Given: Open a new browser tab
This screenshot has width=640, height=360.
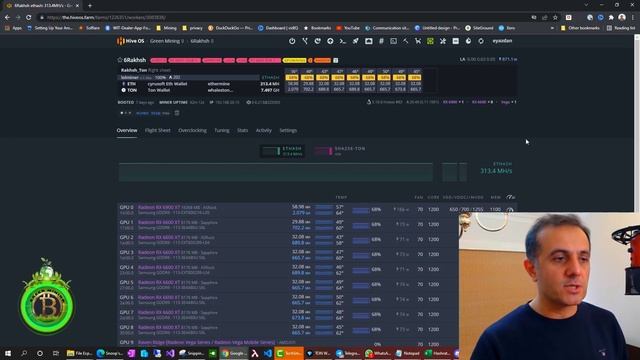Looking at the screenshot, I should click(x=90, y=5).
